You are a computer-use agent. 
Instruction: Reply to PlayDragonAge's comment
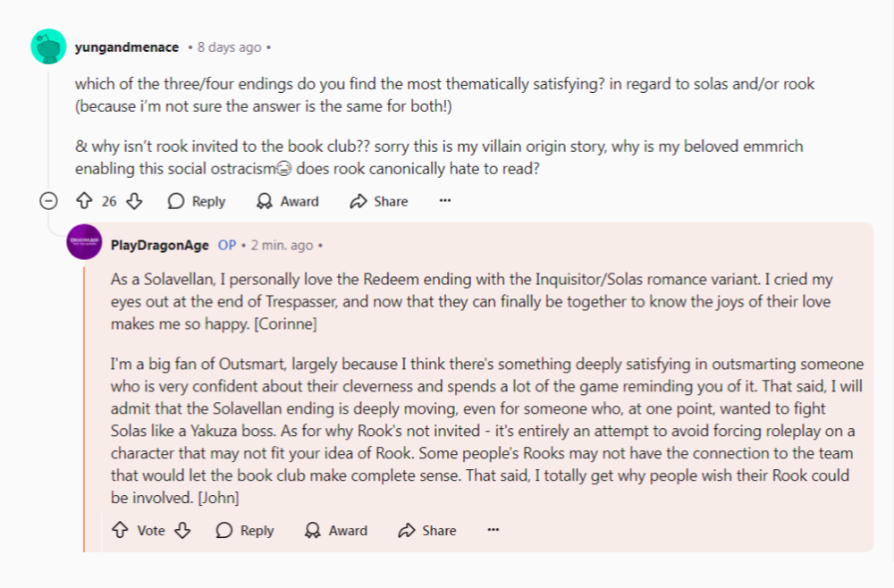pos(245,530)
